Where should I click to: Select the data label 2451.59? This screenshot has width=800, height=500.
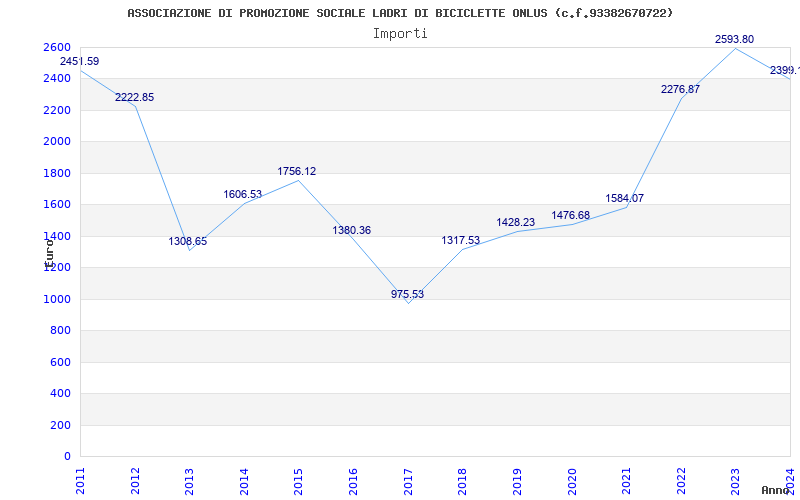(80, 61)
